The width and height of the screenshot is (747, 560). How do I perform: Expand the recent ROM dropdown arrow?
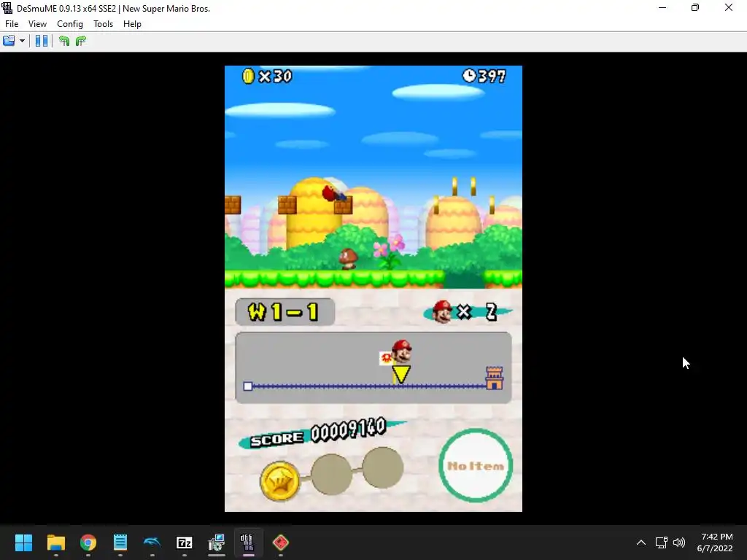22,41
